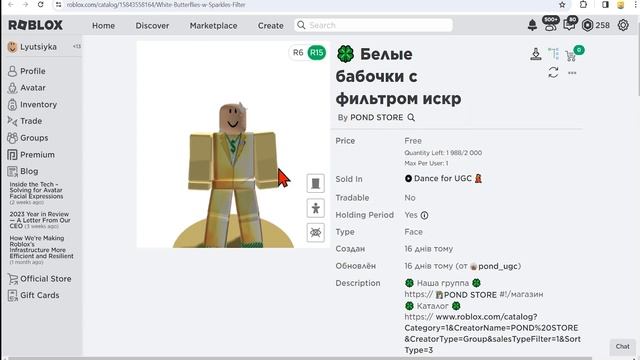Open browser extensions puzzle icon
Viewport: 640px width, 360px height.
[x=583, y=4]
